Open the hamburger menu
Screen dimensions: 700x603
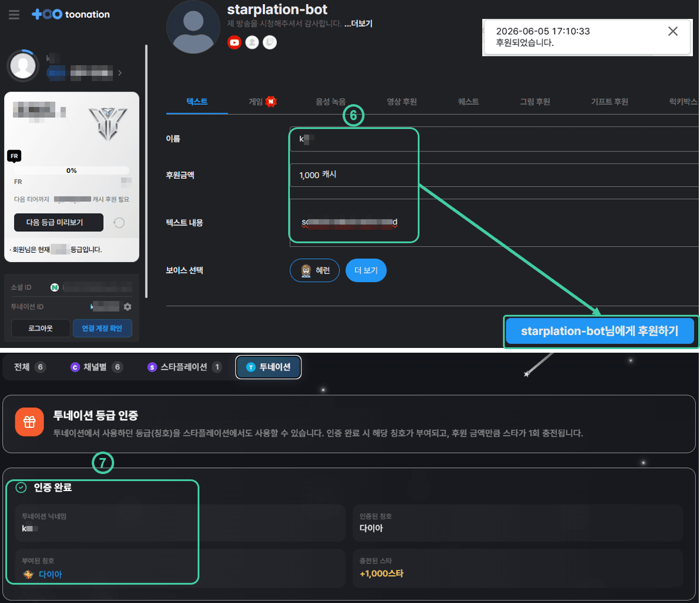14,14
